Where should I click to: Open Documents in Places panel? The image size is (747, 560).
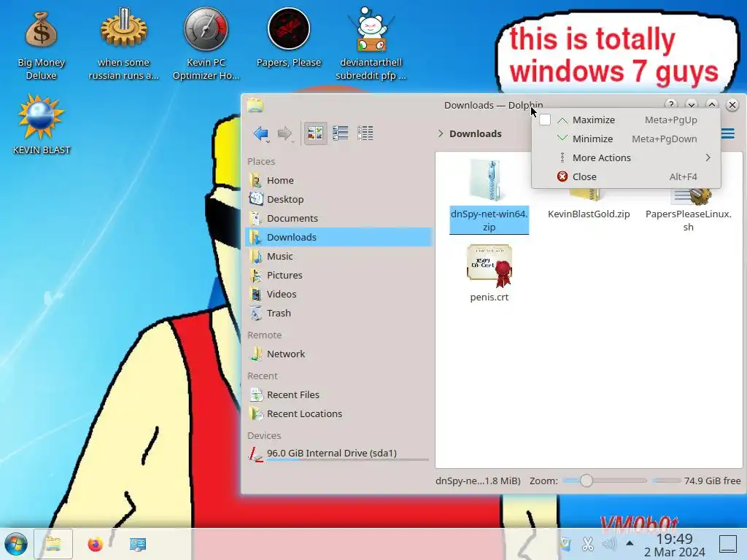[x=338, y=219]
